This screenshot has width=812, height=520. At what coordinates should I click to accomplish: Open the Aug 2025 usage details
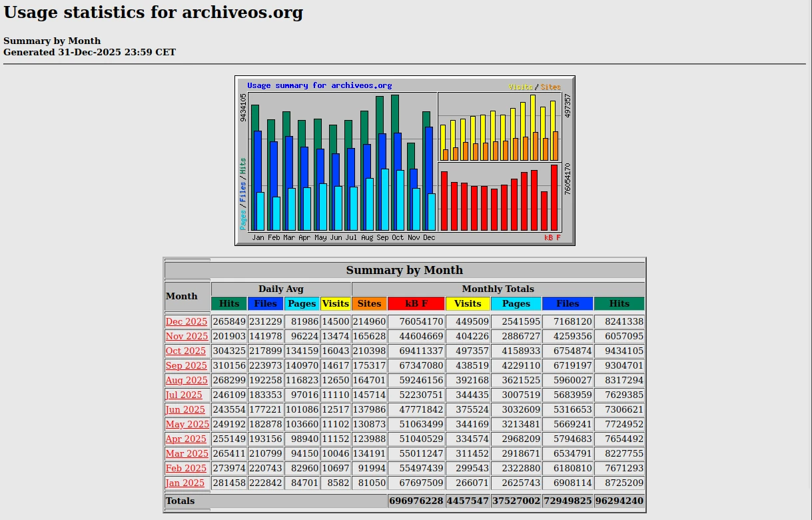[x=187, y=381]
